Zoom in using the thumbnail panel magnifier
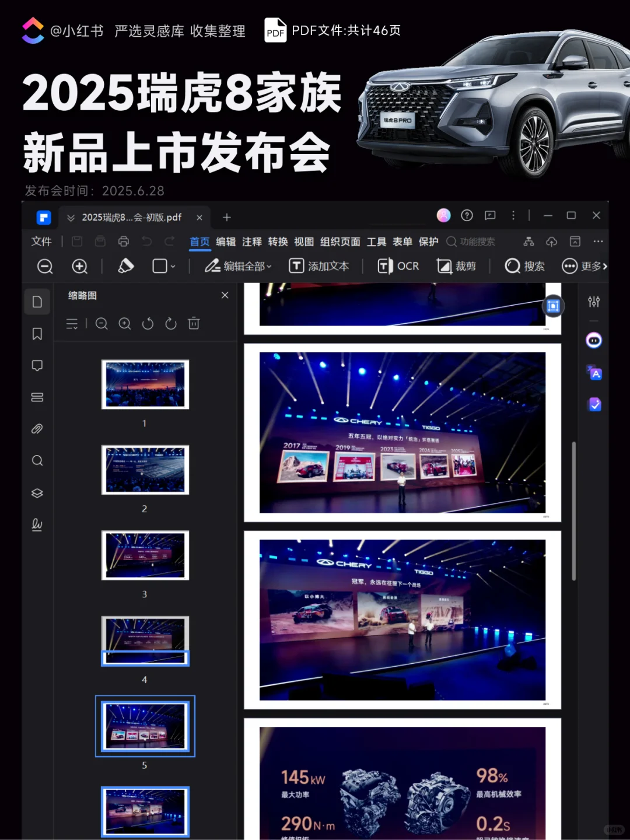Image resolution: width=630 pixels, height=840 pixels. pyautogui.click(x=125, y=324)
